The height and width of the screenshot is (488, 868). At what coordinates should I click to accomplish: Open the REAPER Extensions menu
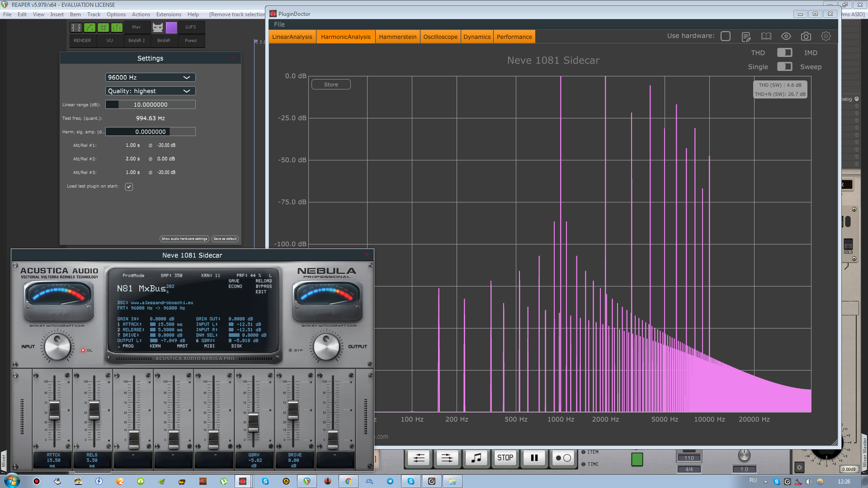tap(169, 14)
